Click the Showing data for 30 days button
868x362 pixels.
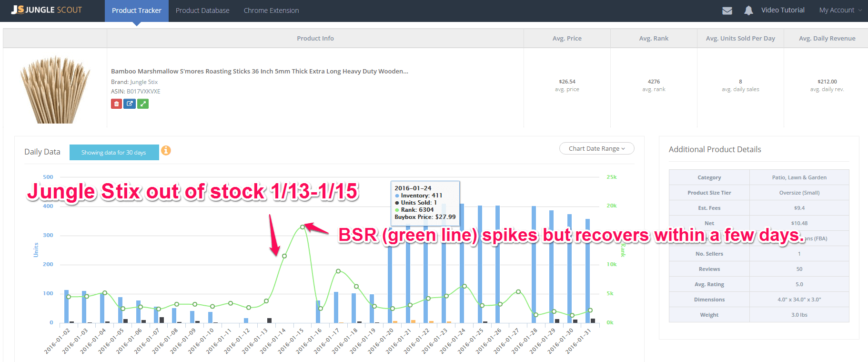(x=114, y=153)
